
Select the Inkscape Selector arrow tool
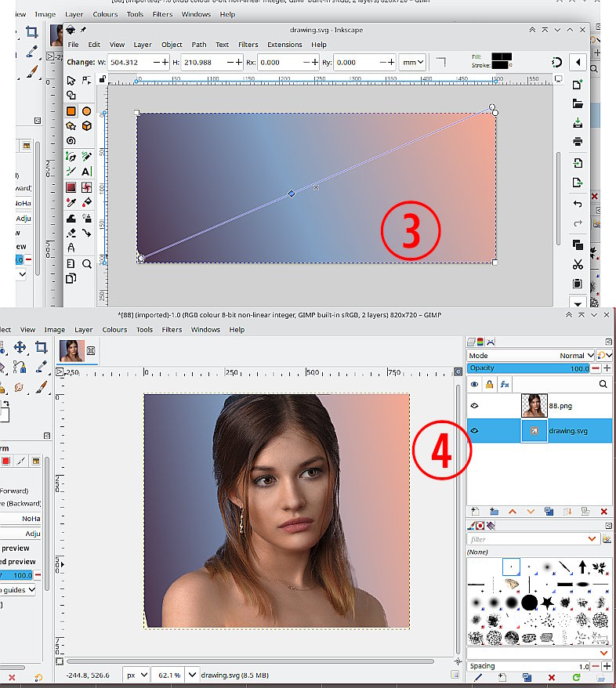click(71, 80)
